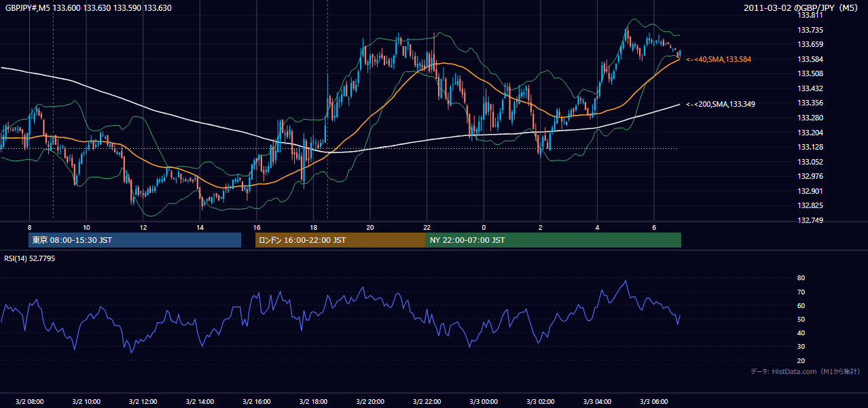Select the NY 22:00-07:00 JST session bar
Image resolution: width=868 pixels, height=408 pixels.
(553, 240)
